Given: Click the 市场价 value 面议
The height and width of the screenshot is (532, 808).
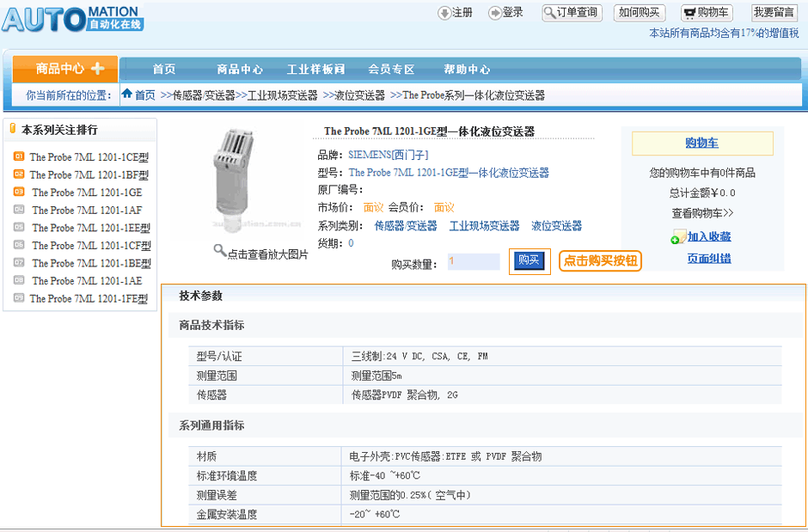Looking at the screenshot, I should 374,207.
